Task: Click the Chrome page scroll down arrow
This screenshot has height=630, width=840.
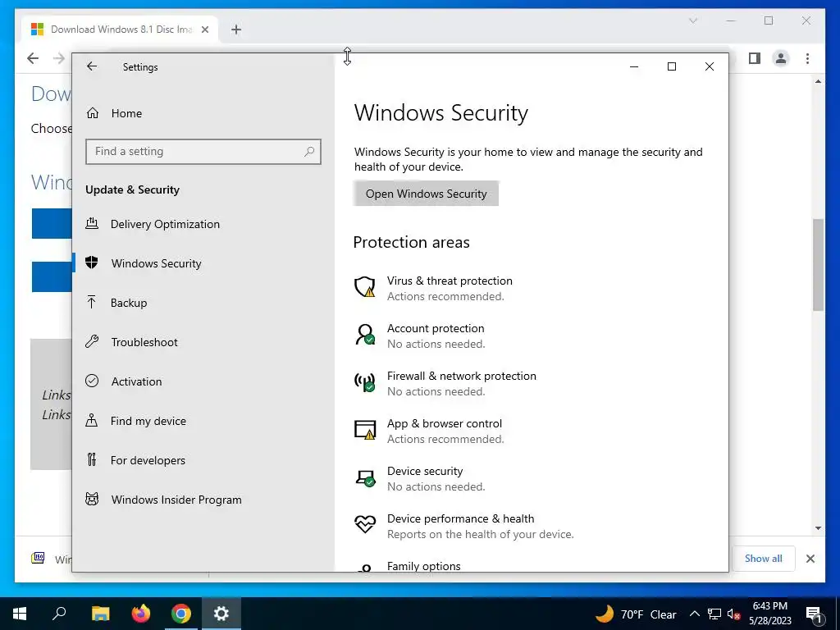Action: 818,528
